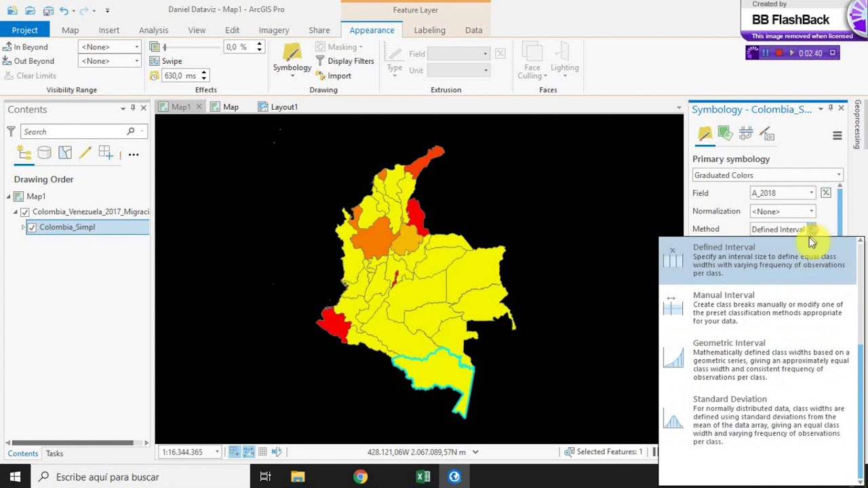The height and width of the screenshot is (488, 868).
Task: Open Chrome from taskbar
Action: (360, 476)
